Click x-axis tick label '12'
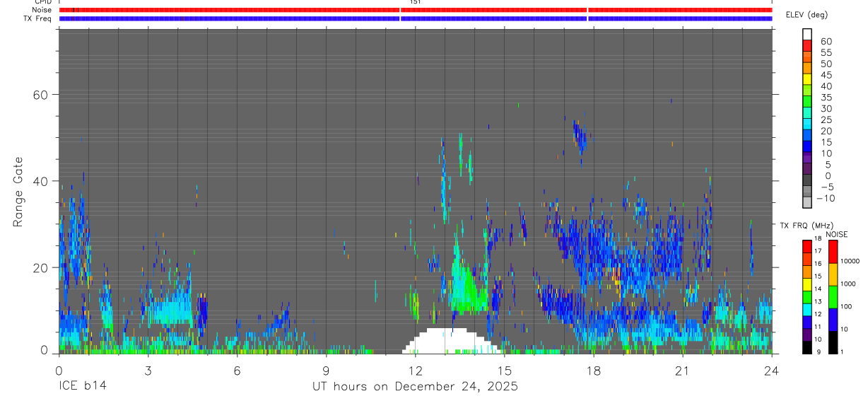The width and height of the screenshot is (868, 401). [x=416, y=370]
